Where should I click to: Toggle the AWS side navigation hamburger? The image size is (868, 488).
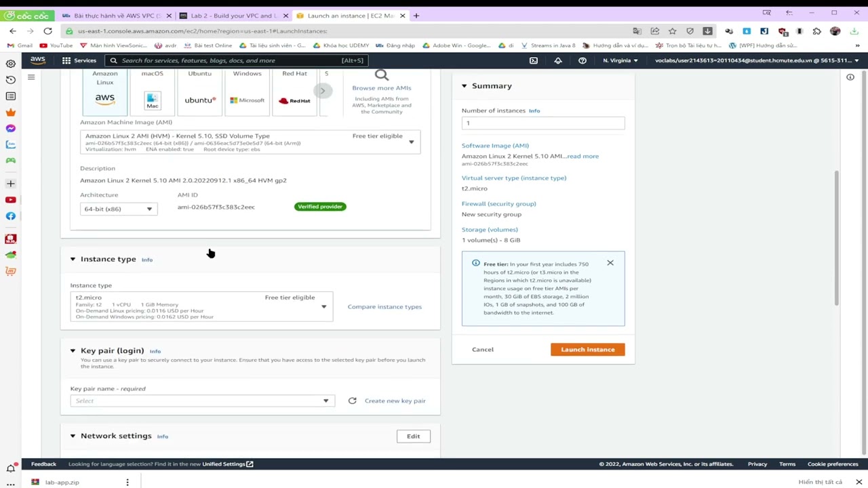(x=31, y=77)
